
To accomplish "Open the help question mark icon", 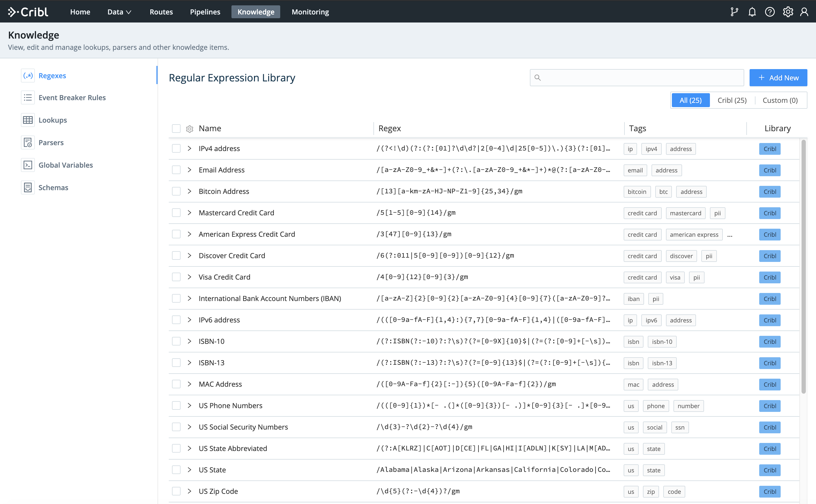I will 770,12.
